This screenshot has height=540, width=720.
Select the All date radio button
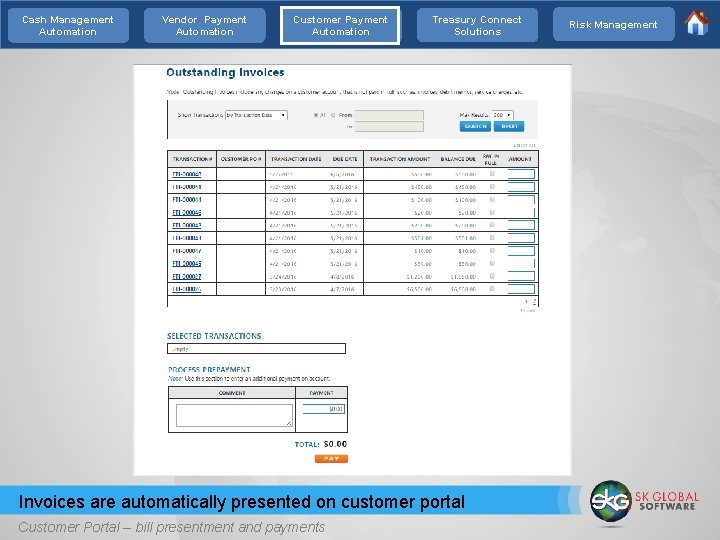point(316,115)
